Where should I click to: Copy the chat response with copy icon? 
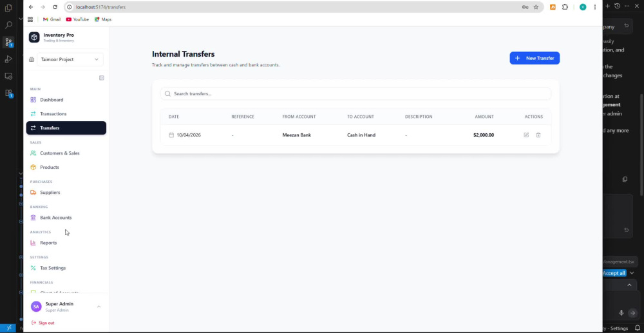pos(625,179)
